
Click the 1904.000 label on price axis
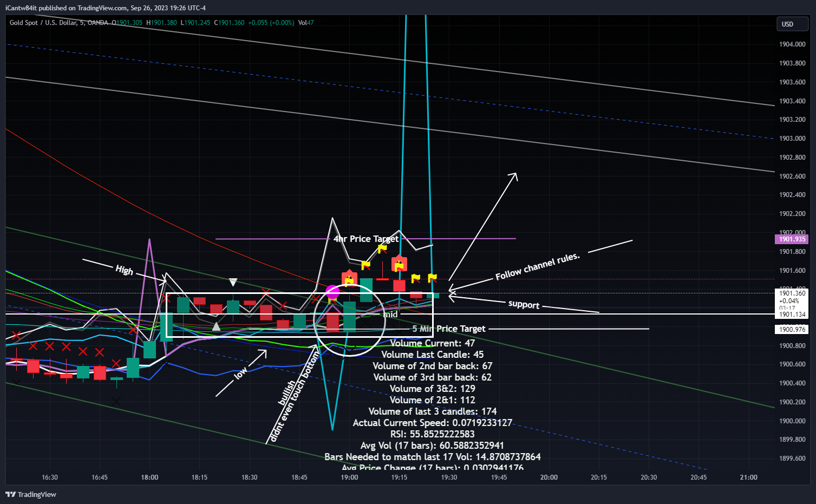coord(792,44)
